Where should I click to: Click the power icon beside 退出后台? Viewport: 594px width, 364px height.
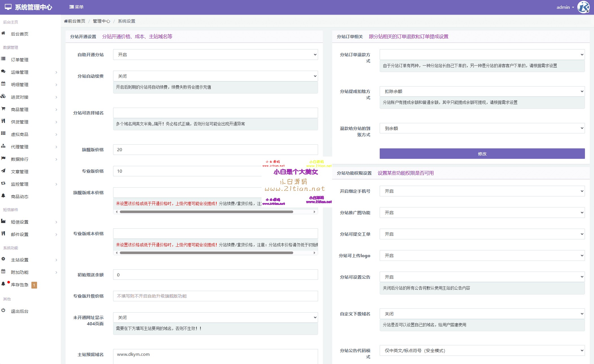[3, 310]
